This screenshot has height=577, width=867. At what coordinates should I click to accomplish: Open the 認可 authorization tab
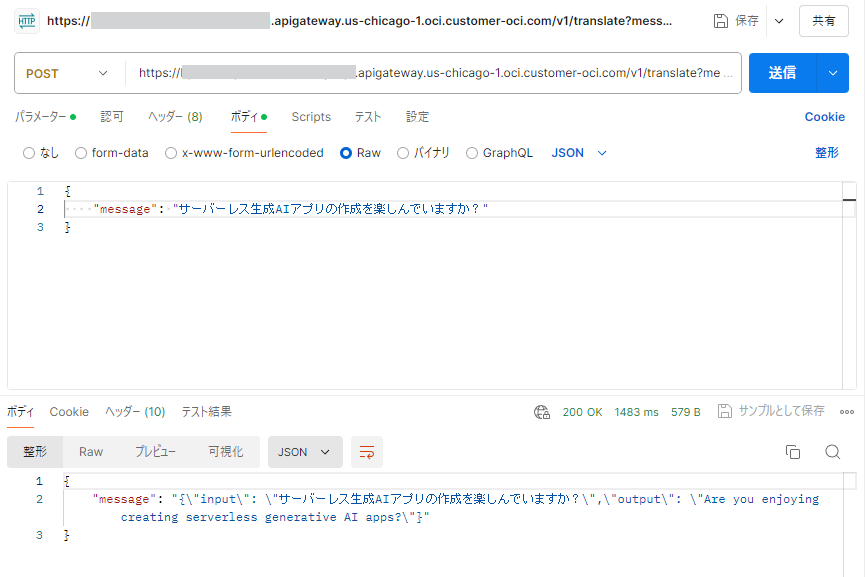pyautogui.click(x=112, y=117)
